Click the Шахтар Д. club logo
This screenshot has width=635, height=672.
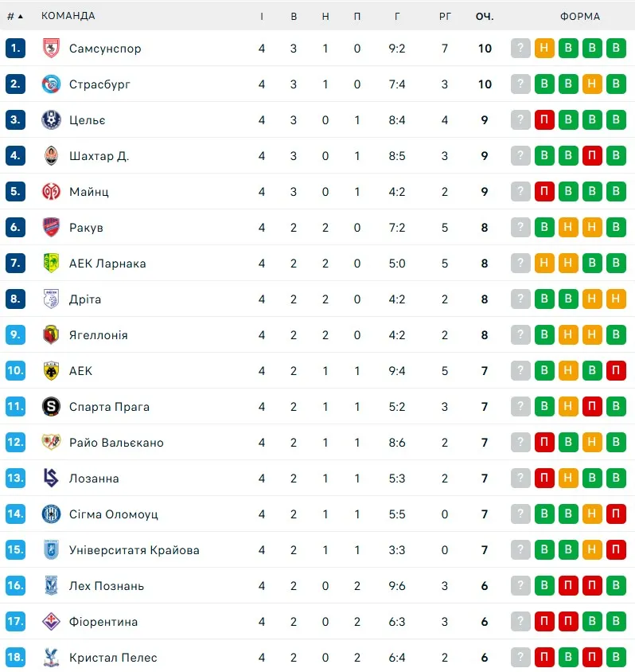tap(51, 156)
